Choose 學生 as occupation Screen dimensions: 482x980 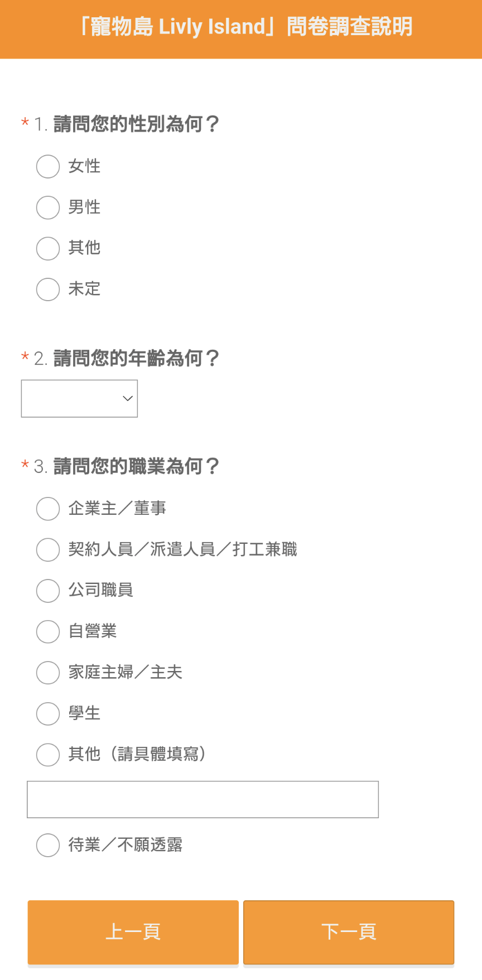48,713
